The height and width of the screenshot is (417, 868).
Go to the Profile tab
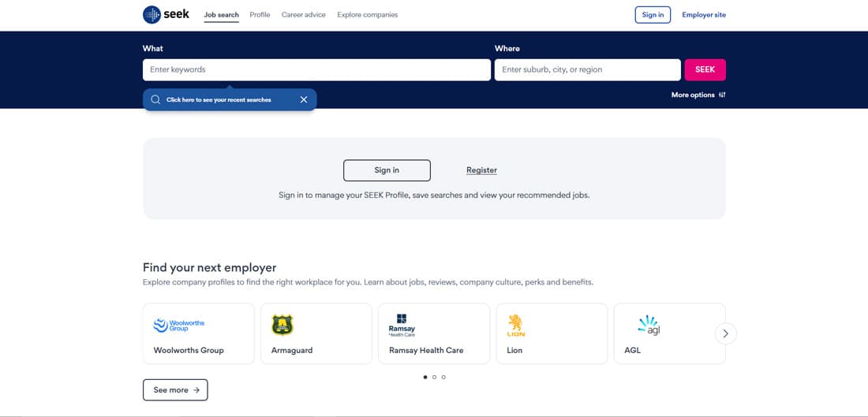click(260, 15)
